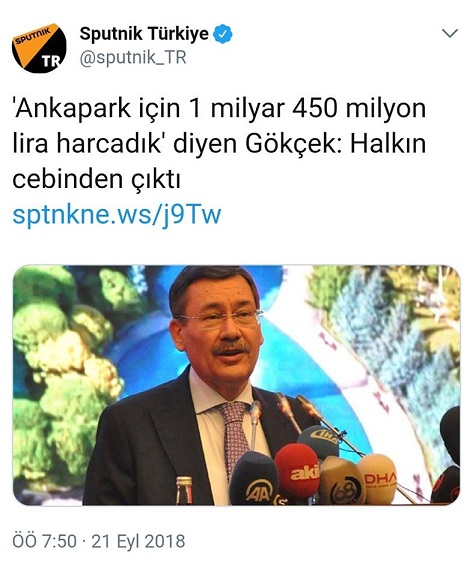The width and height of the screenshot is (471, 569).
Task: Click the speaker's eyeglasses in photo
Action: (x=221, y=317)
